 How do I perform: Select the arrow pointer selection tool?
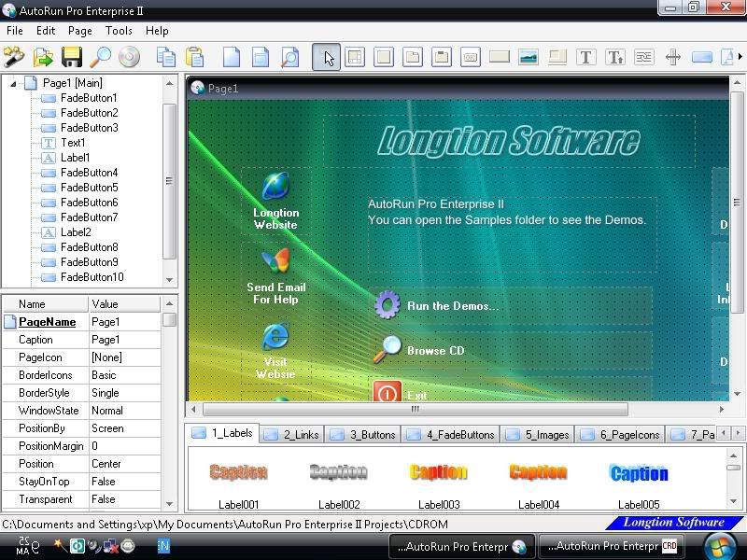[326, 57]
